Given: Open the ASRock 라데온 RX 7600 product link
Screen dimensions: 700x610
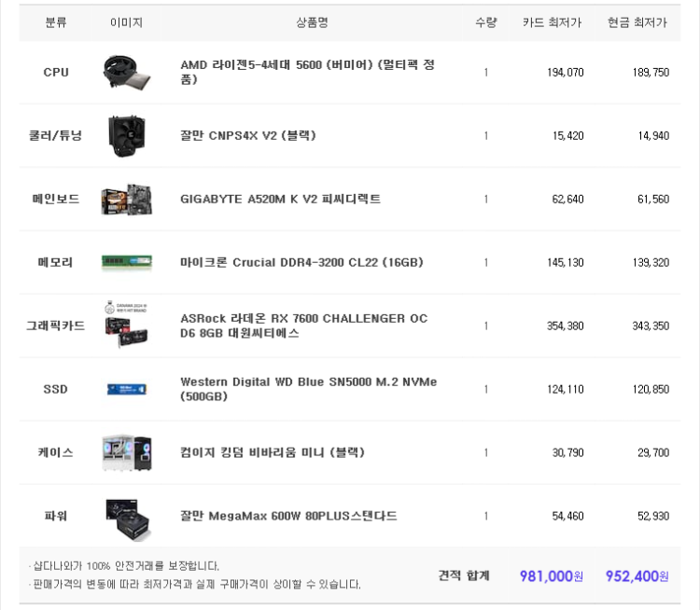Looking at the screenshot, I should point(303,326).
